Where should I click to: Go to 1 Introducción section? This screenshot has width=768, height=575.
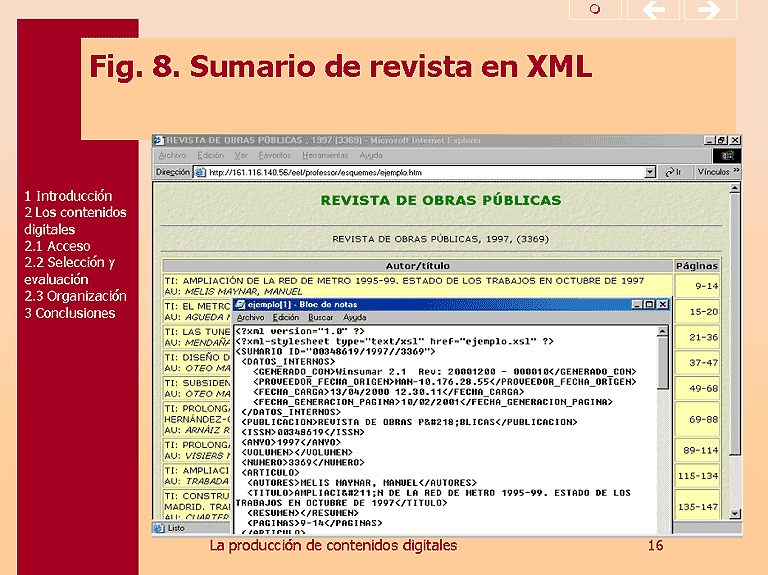point(68,196)
